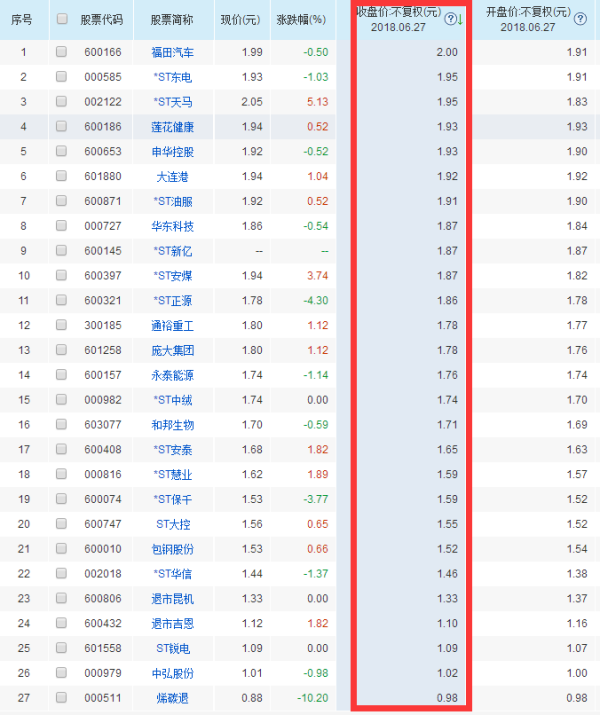The height and width of the screenshot is (715, 600).
Task: Click closing price 2.00 for 福田汽车
Action: coord(447,52)
